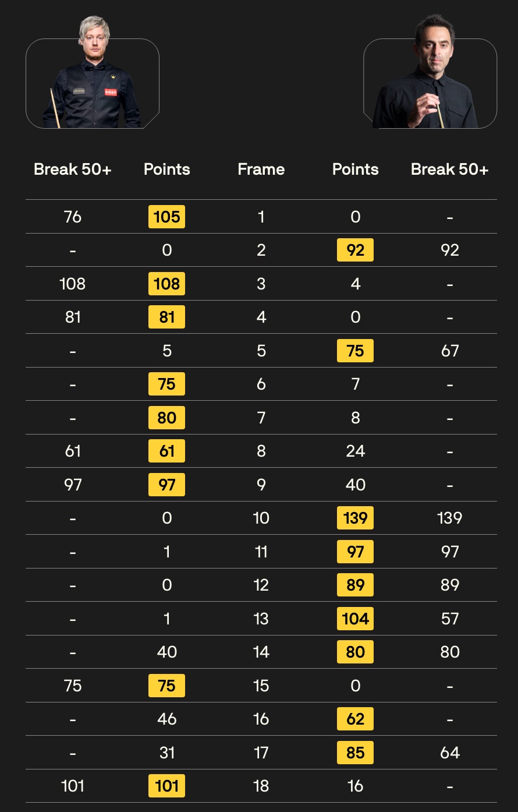Viewport: 518px width, 812px height.
Task: Select the yellow 92 points badge in frame 2
Action: click(355, 250)
